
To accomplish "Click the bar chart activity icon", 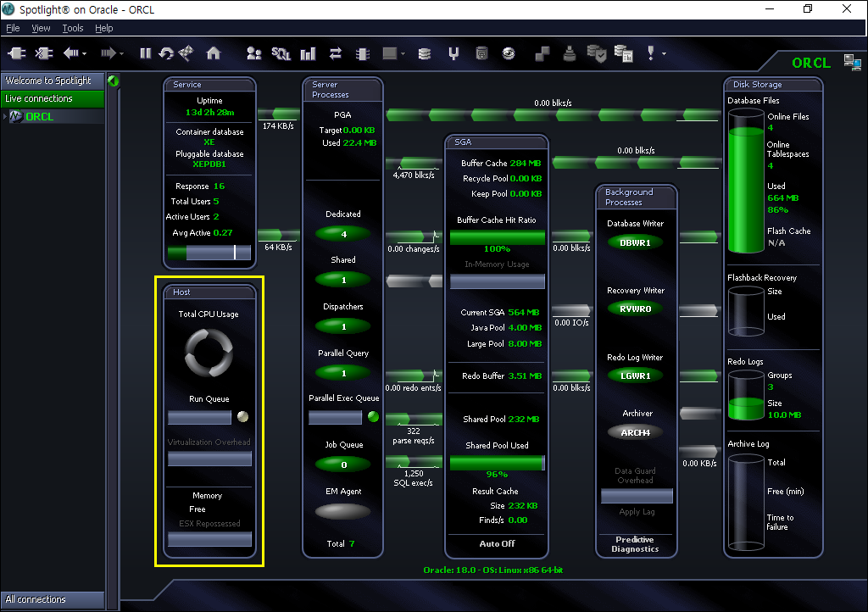I will (308, 53).
